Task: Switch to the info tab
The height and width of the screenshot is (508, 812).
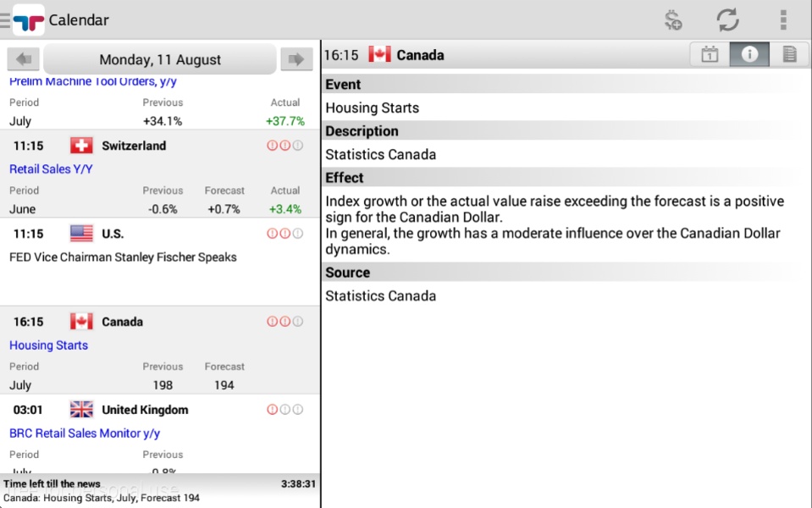Action: [749, 54]
